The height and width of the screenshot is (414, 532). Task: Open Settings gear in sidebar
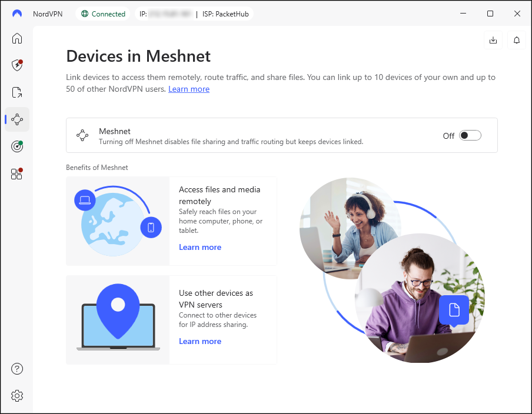pyautogui.click(x=17, y=396)
